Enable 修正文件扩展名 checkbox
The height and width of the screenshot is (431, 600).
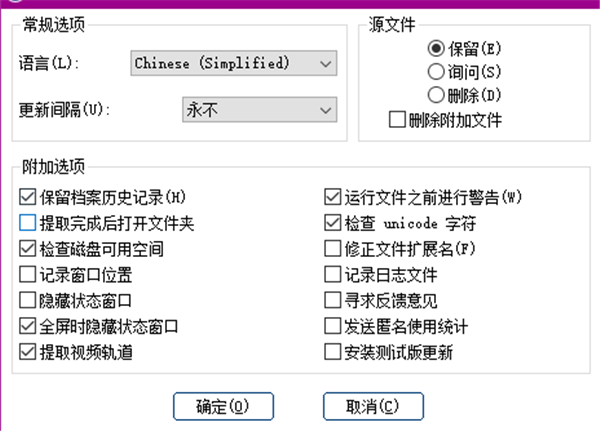(x=333, y=248)
